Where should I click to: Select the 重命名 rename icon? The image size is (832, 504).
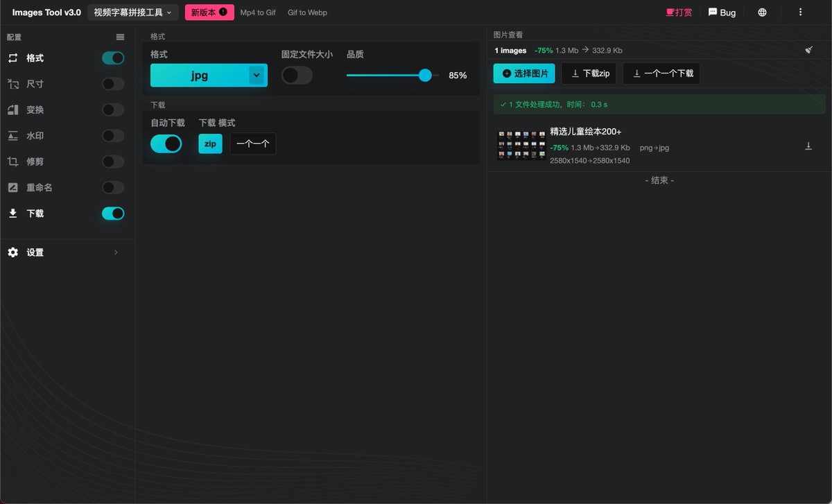point(12,187)
